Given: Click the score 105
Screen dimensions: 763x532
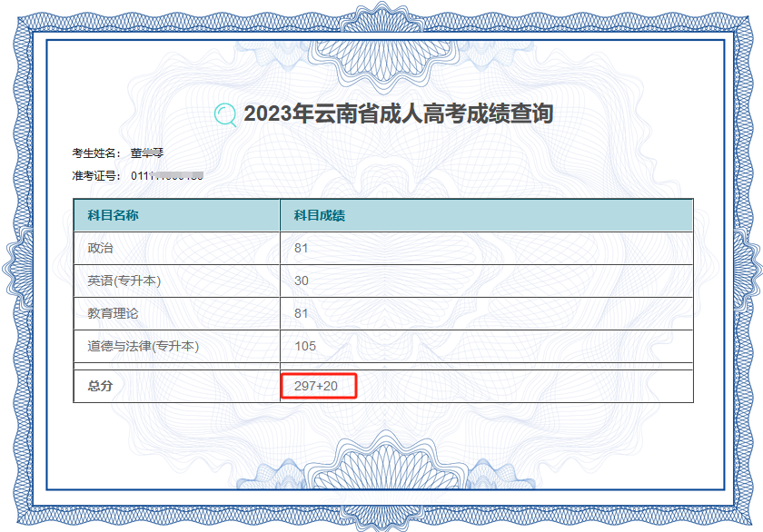Looking at the screenshot, I should click(305, 346).
